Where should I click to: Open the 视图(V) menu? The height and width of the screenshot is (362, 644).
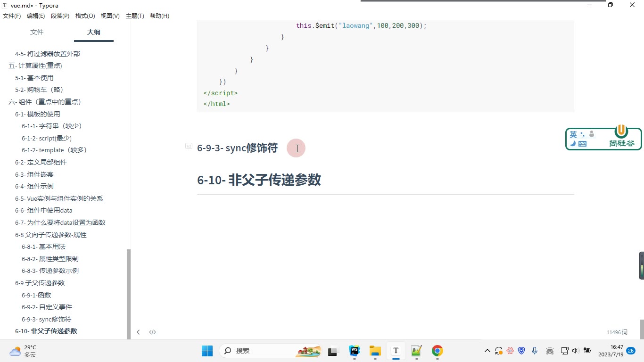coord(110,16)
